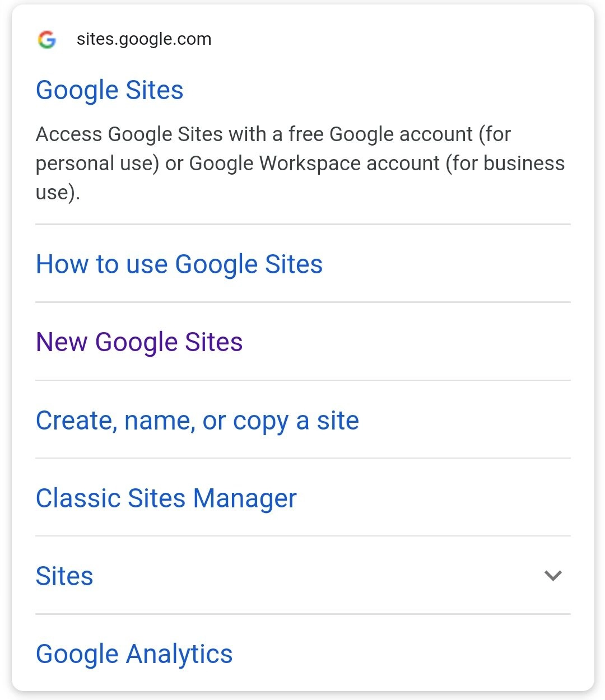605x700 pixels.
Task: Select the Sites sitelink text
Action: click(x=64, y=576)
